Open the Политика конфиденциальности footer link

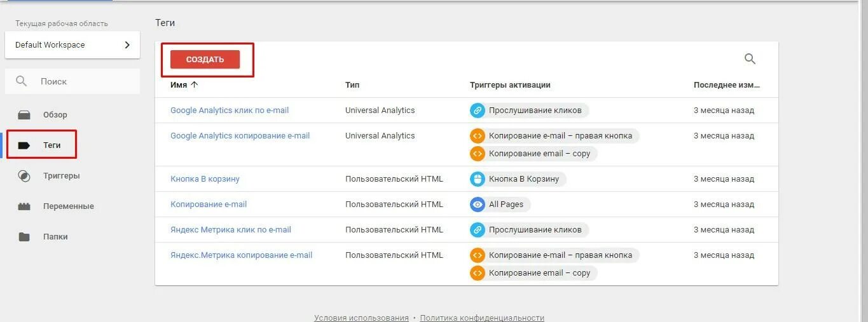point(482,318)
